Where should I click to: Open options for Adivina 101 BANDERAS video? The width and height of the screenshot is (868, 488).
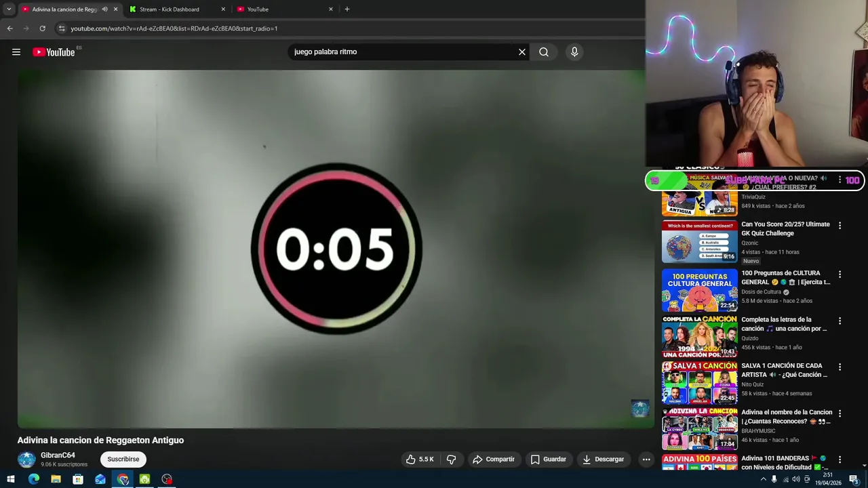840,460
